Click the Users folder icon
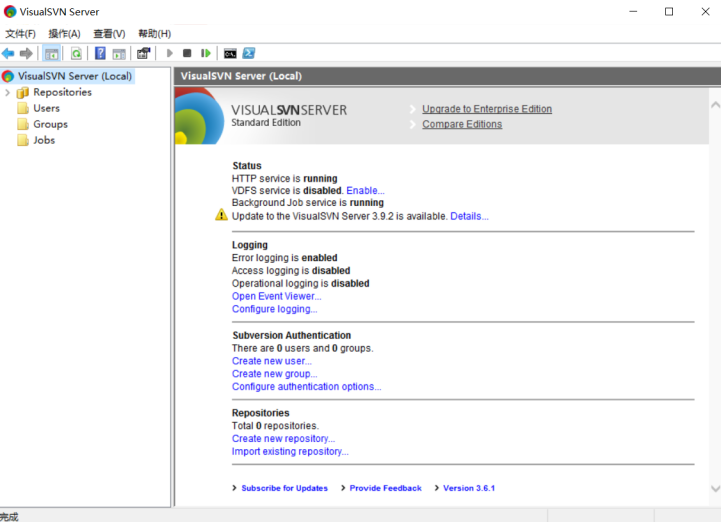Image resolution: width=721 pixels, height=523 pixels. pos(23,109)
